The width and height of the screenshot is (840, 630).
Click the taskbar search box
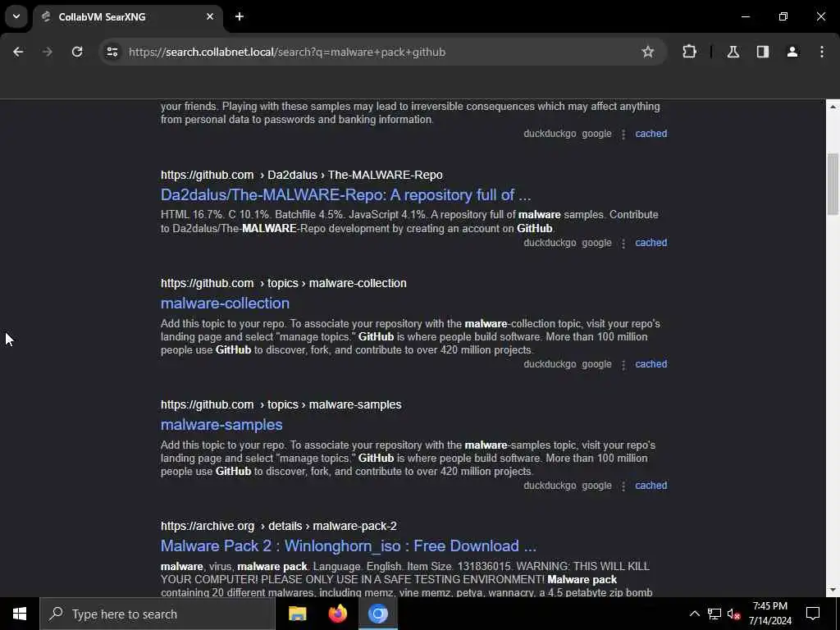157,614
